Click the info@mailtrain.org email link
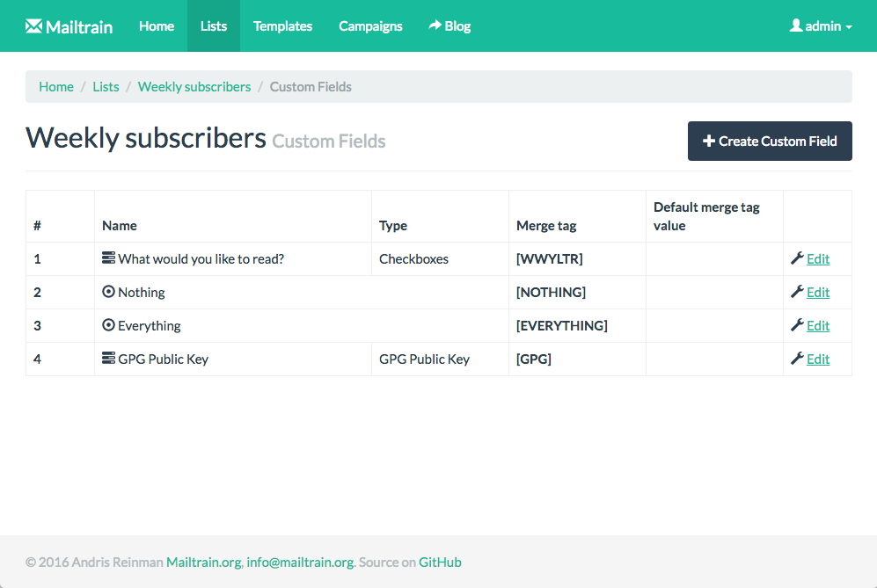Viewport: 877px width, 588px height. click(x=300, y=563)
